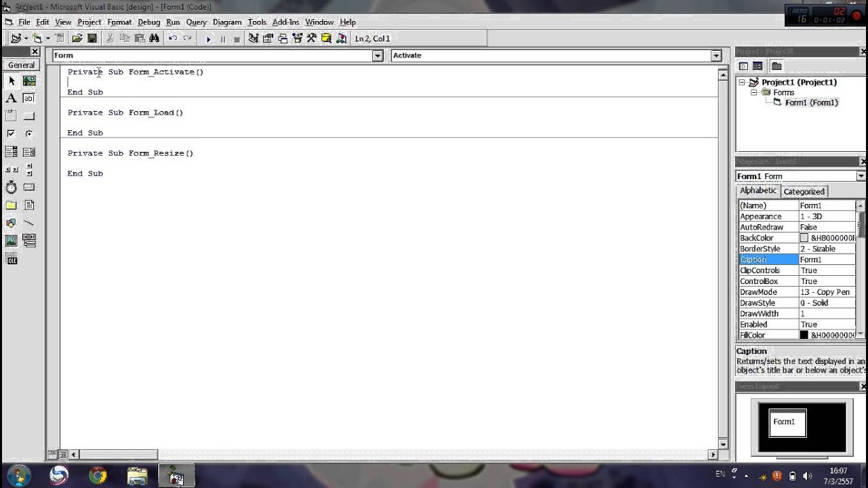The width and height of the screenshot is (868, 488).
Task: Select the Shape control tool
Action: tap(12, 223)
